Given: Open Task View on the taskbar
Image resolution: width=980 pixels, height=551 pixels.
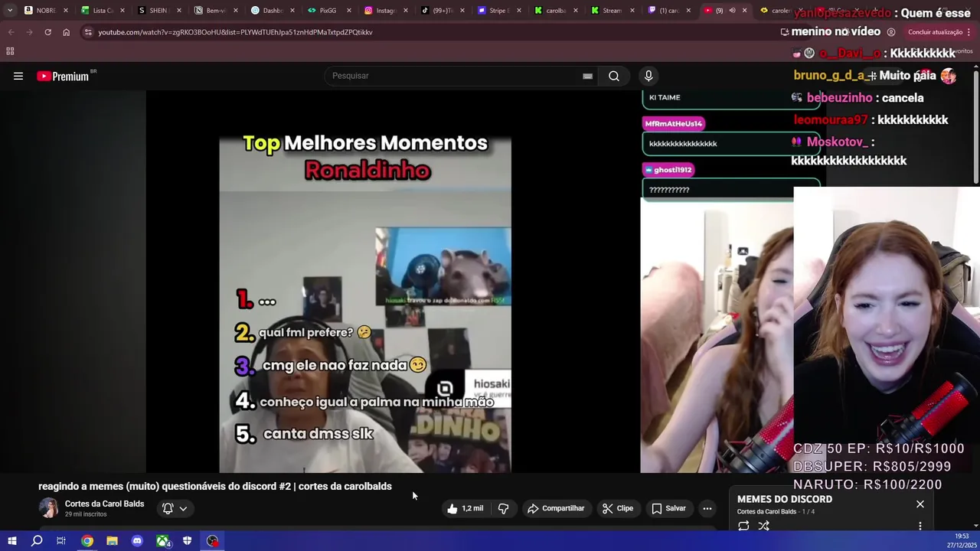Looking at the screenshot, I should [61, 541].
